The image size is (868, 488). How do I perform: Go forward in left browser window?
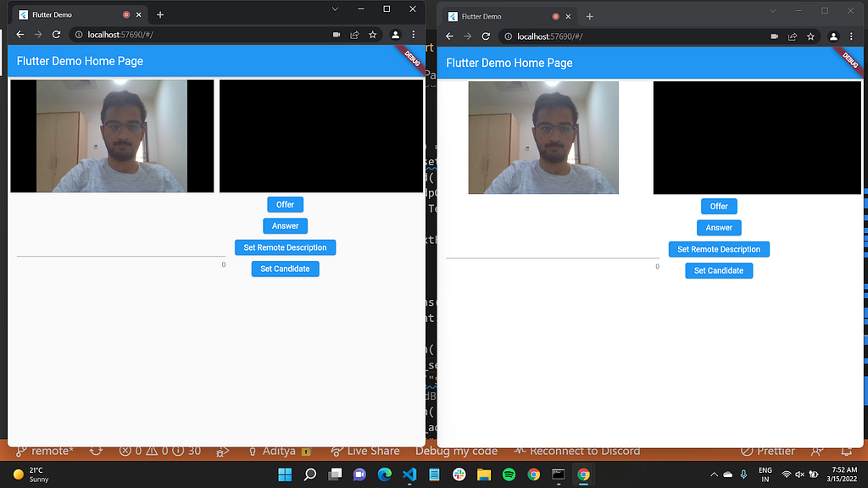(38, 34)
